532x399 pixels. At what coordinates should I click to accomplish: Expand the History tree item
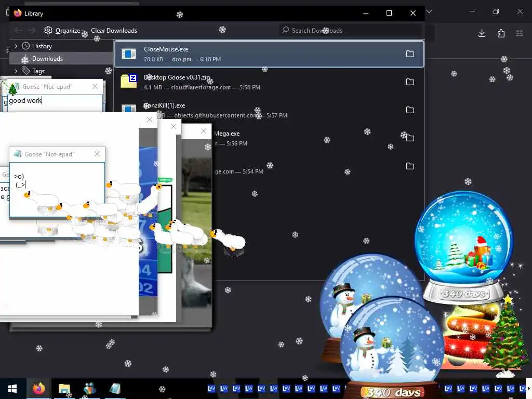(16, 46)
